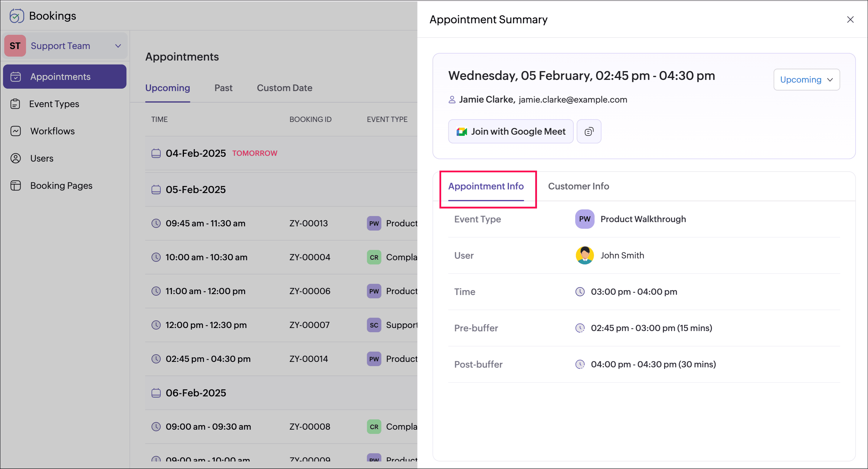Click the TOMORROW label
Viewport: 868px width, 469px height.
point(255,153)
